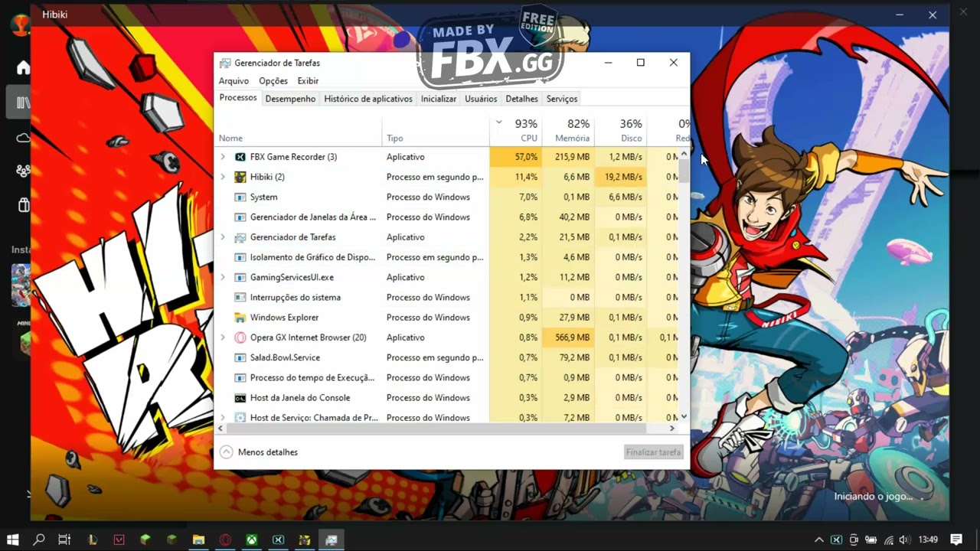Select the Isolamento de Gráfico de Dispo... row

447,257
